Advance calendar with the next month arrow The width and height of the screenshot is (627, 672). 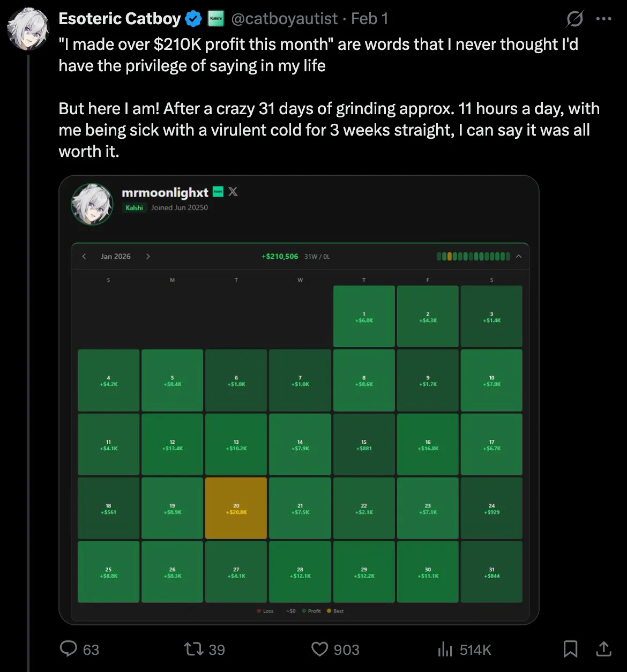tap(148, 256)
